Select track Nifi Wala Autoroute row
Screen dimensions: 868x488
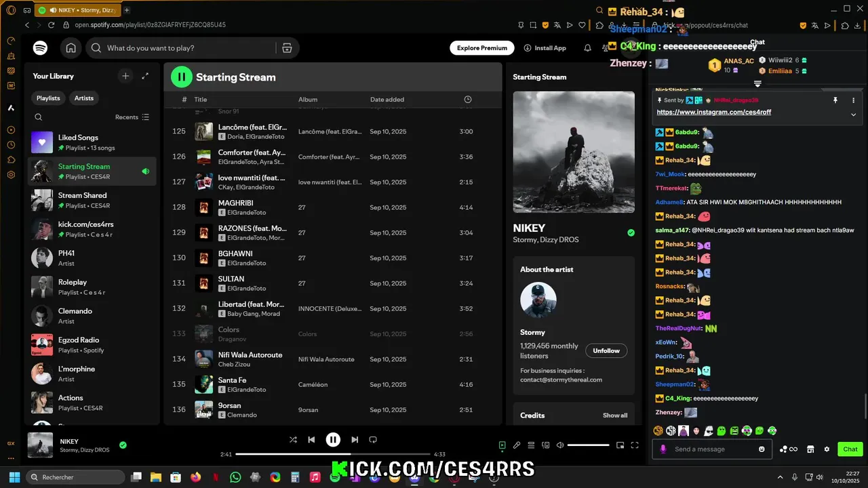pos(332,359)
